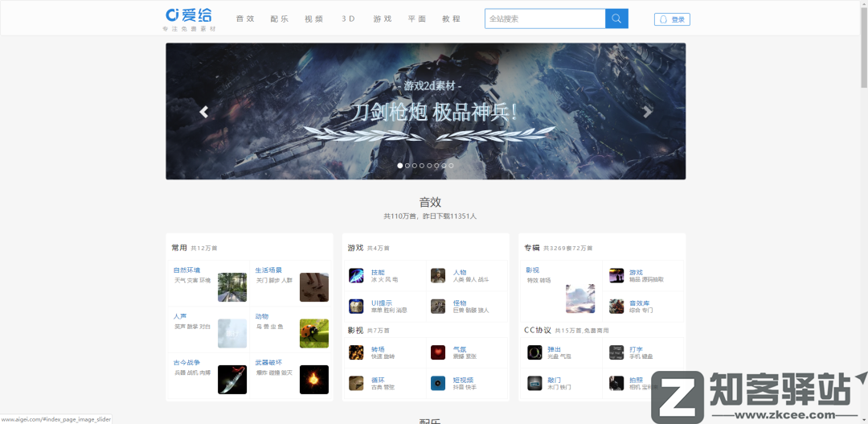The width and height of the screenshot is (868, 424).
Task: Focus the 全站搜索 search field
Action: click(545, 19)
